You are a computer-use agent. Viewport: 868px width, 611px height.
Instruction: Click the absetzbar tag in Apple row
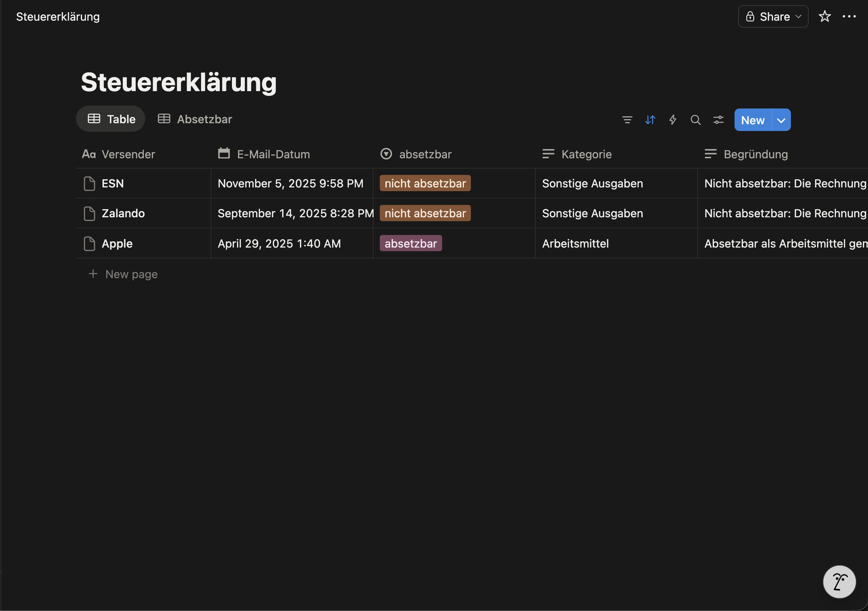pos(410,243)
